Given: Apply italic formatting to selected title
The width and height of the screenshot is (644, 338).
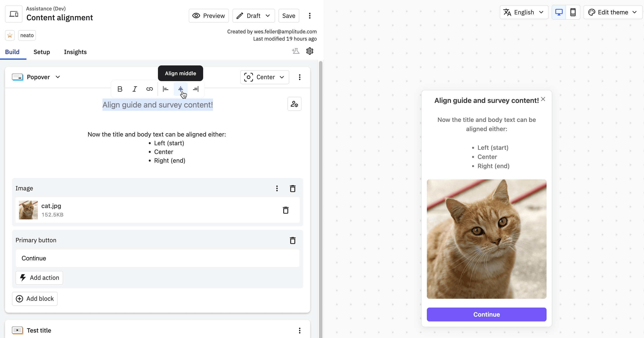Looking at the screenshot, I should pyautogui.click(x=135, y=89).
